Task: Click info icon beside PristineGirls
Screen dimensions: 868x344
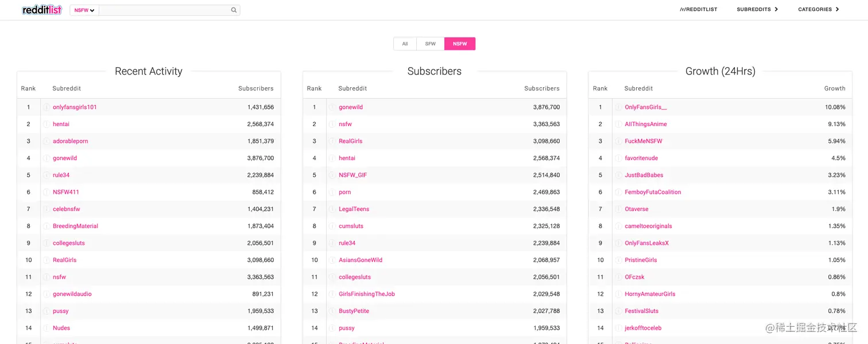Action: pos(618,260)
